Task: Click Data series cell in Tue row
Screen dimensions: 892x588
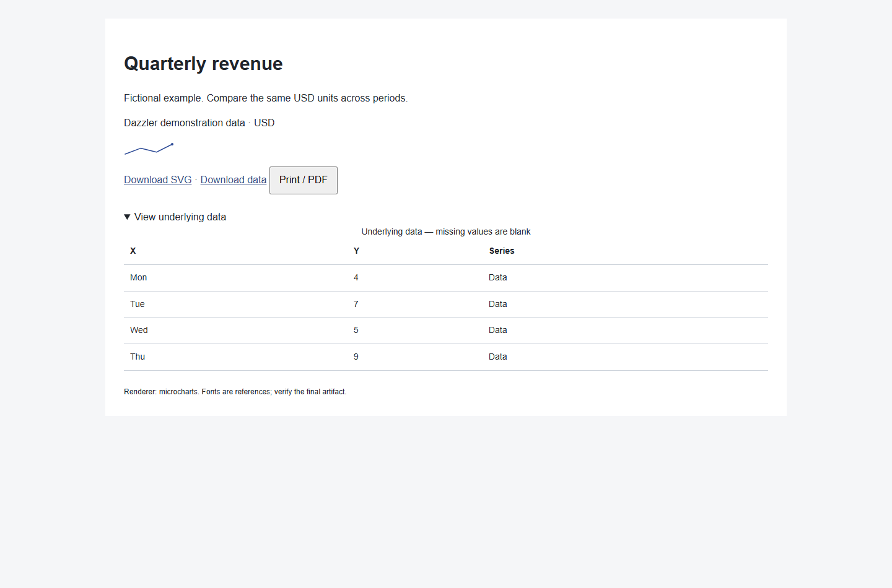Action: 626,305
